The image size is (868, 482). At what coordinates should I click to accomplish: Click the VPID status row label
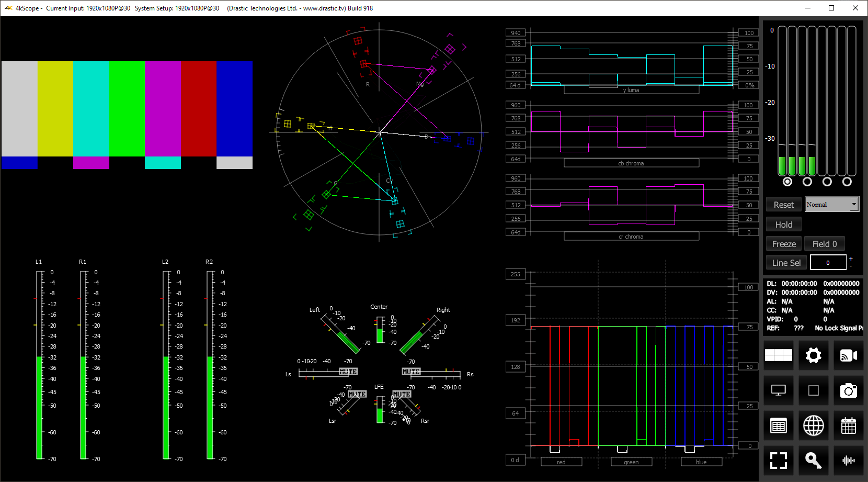775,319
